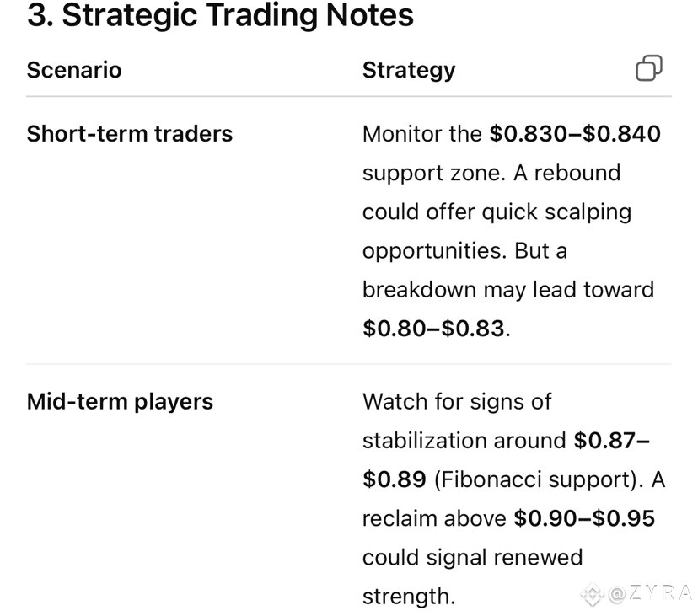Select the 'Mid-term players' row label

point(120,402)
